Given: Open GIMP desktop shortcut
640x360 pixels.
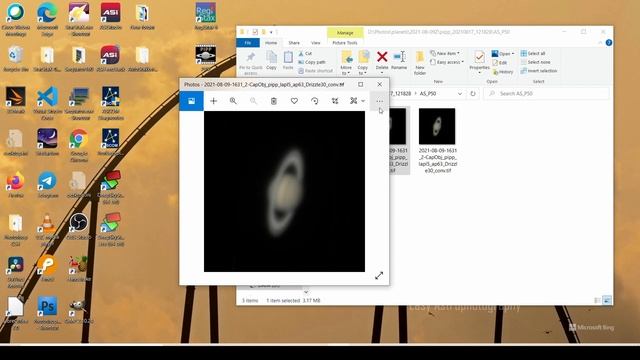Looking at the screenshot, I should [x=79, y=310].
